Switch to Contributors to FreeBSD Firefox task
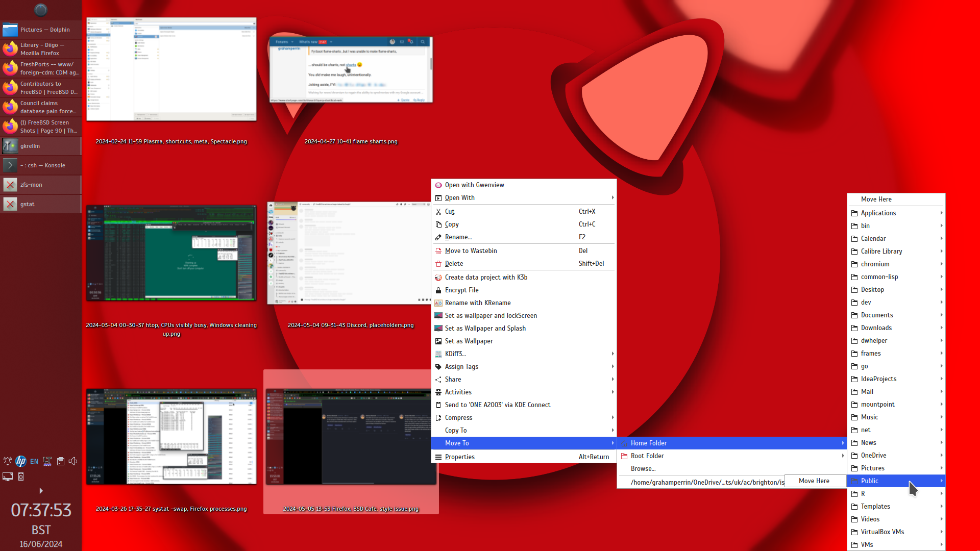 coord(41,88)
